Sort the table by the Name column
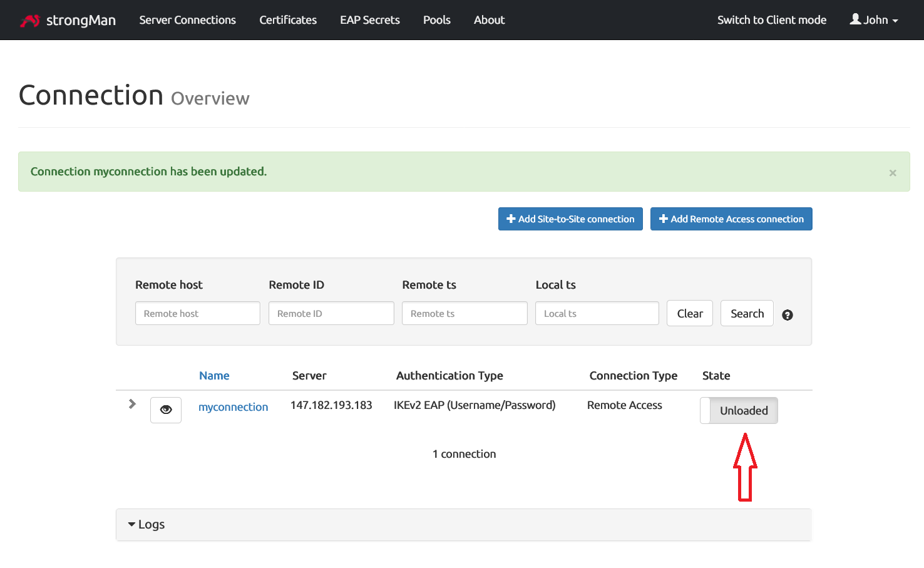This screenshot has width=924, height=568. 214,375
